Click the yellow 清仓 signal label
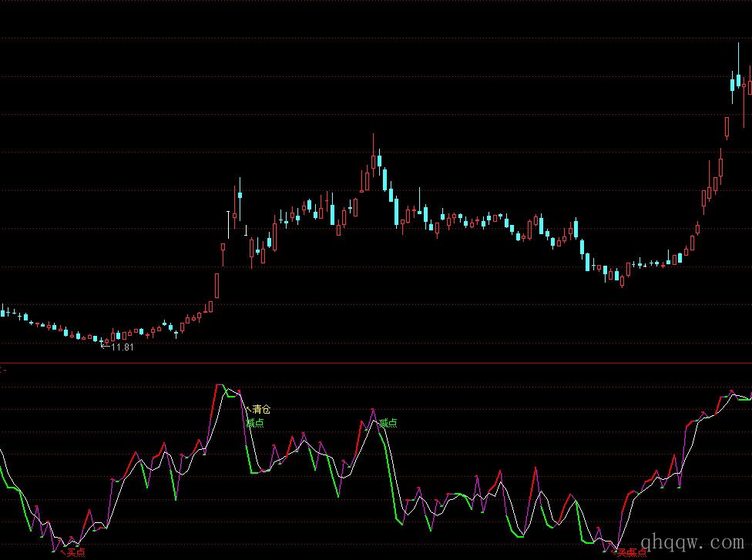The height and width of the screenshot is (560, 752). click(261, 410)
